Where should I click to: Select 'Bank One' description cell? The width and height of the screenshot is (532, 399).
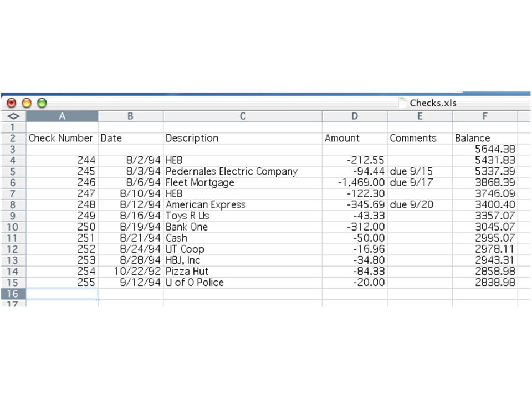pos(243,227)
